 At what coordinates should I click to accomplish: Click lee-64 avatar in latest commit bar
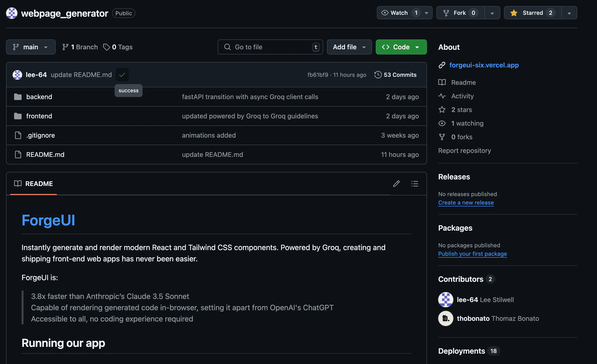pos(17,75)
